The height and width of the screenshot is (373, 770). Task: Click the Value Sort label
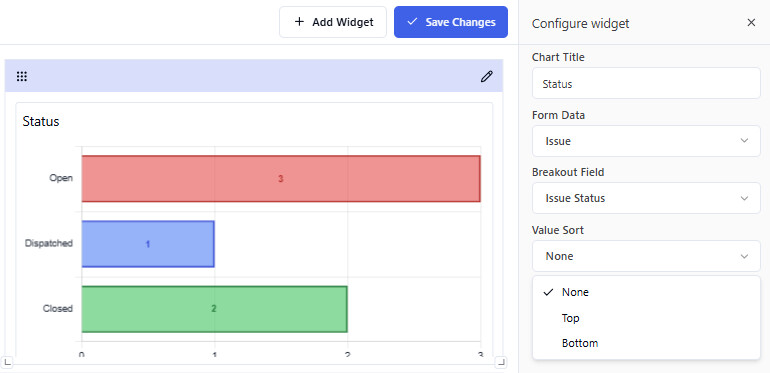pos(558,230)
